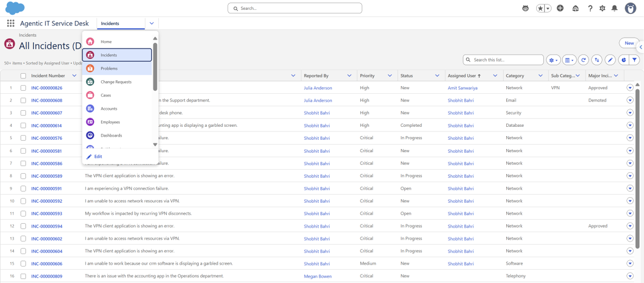Show the charts pie icon
The image size is (644, 283).
point(623,60)
